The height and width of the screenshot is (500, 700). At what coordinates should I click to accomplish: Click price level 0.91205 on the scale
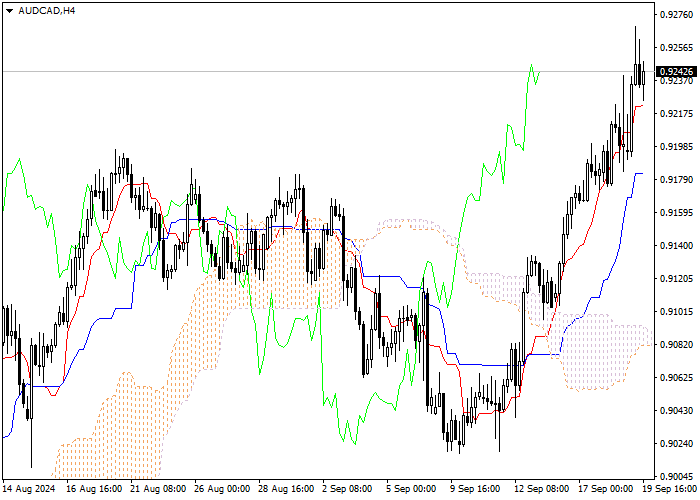[x=676, y=279]
